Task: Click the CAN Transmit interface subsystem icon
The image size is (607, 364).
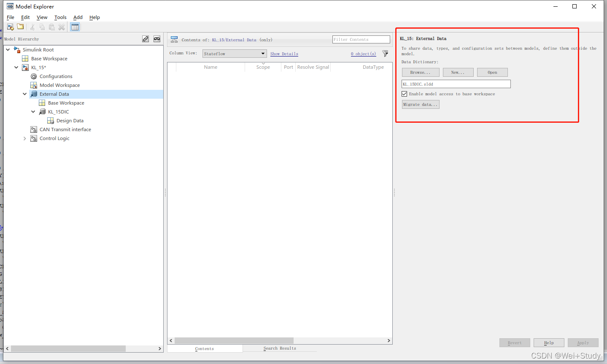Action: tap(34, 129)
